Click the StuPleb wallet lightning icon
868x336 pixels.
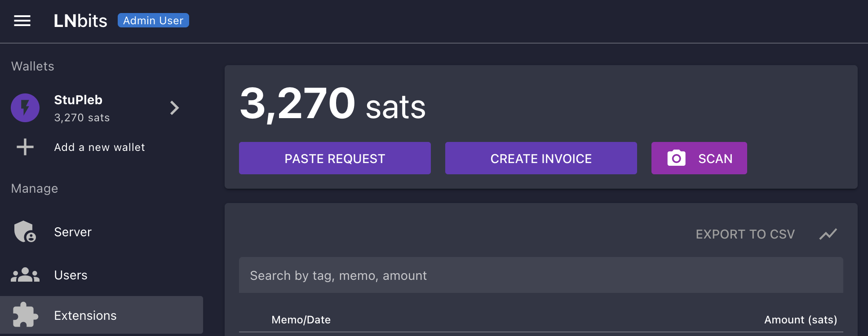point(25,108)
